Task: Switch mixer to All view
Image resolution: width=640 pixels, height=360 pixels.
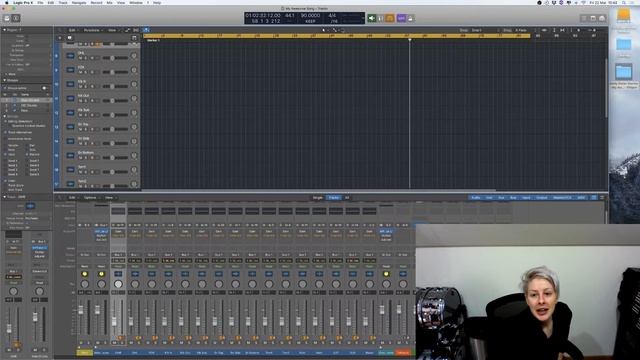Action: click(x=347, y=198)
